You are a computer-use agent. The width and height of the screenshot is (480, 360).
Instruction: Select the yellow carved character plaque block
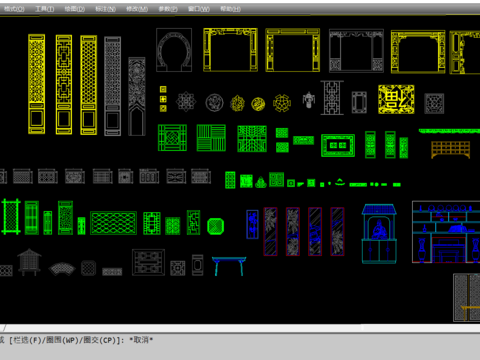coord(396,99)
